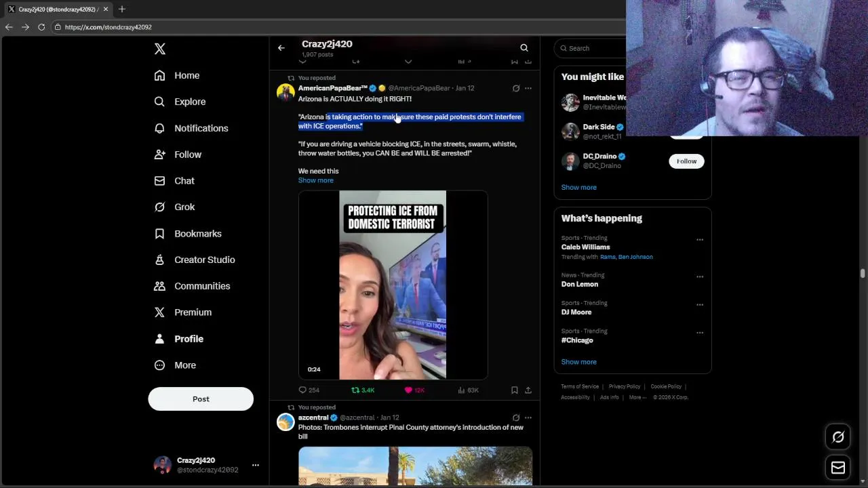Undo repost showing 3.4K reposts

(x=363, y=390)
